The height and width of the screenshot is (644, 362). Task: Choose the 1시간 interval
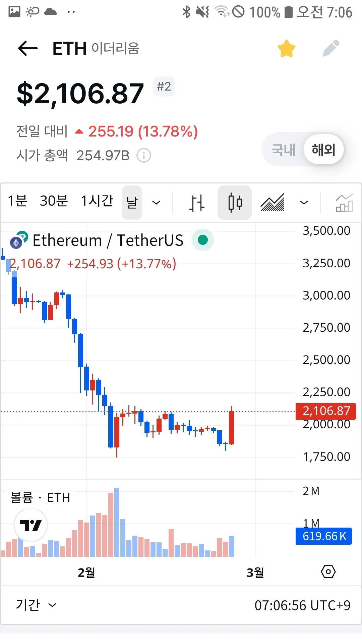point(97,201)
